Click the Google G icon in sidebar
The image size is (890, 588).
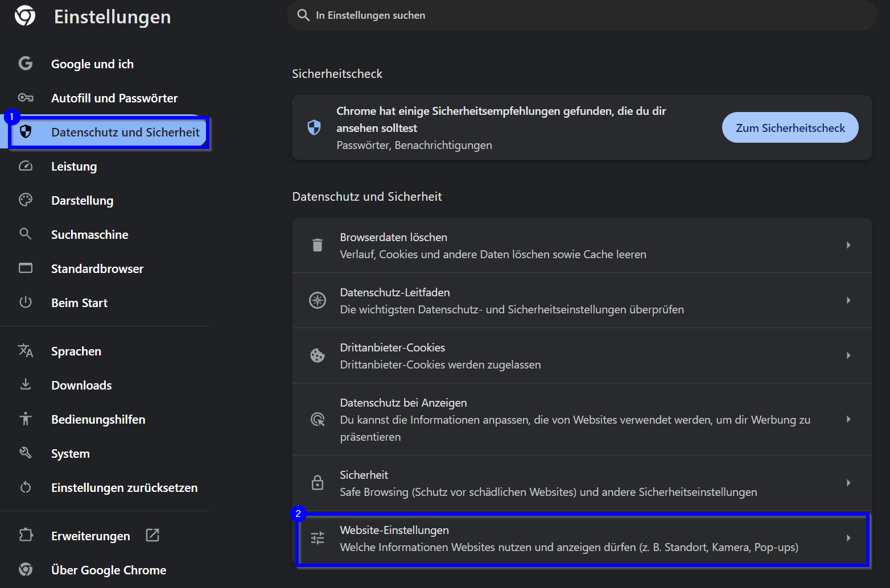(26, 63)
